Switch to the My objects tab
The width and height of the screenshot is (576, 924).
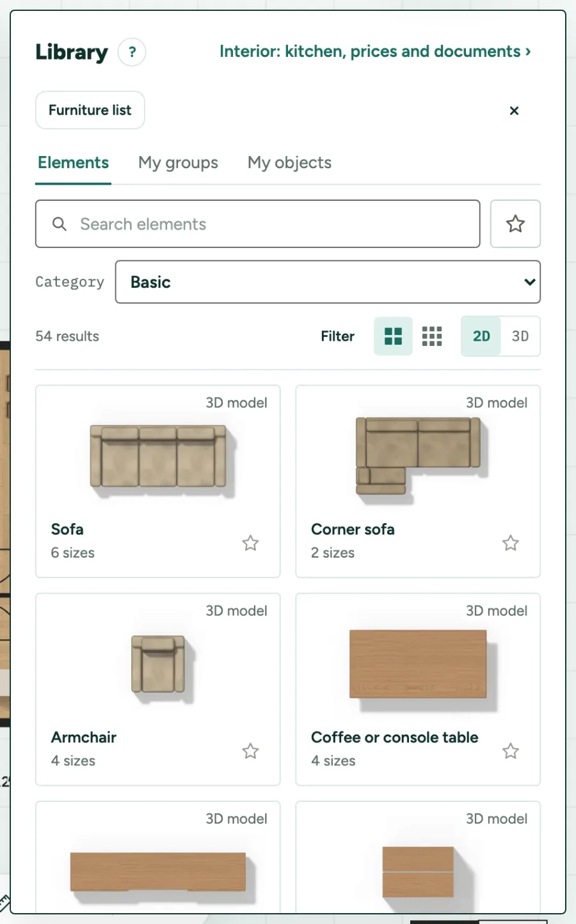pos(289,162)
